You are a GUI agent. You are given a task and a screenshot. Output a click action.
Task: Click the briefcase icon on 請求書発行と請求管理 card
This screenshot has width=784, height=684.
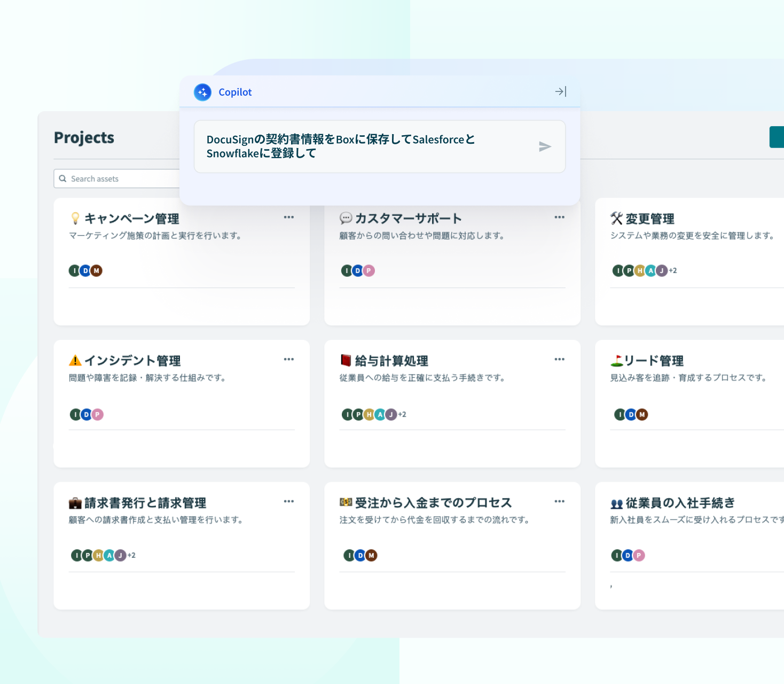point(75,502)
